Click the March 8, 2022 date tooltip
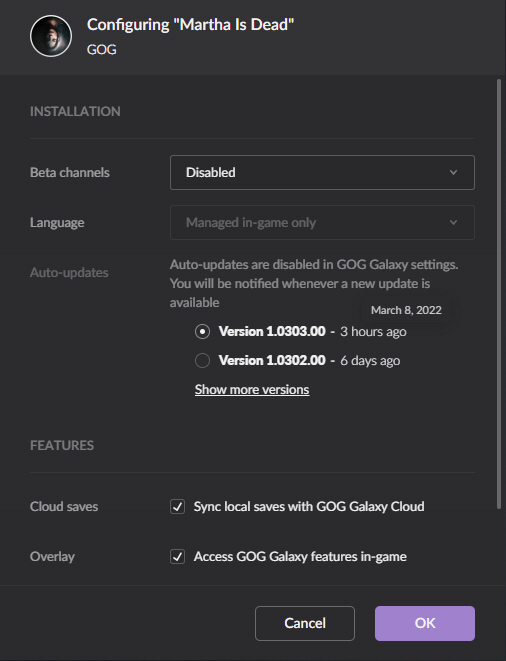This screenshot has height=661, width=506. 406,310
